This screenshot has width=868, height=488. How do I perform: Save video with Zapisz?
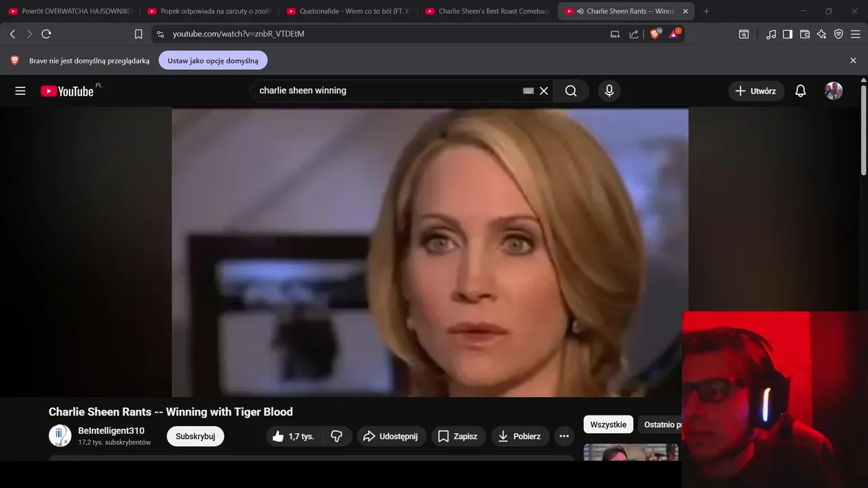(x=458, y=436)
